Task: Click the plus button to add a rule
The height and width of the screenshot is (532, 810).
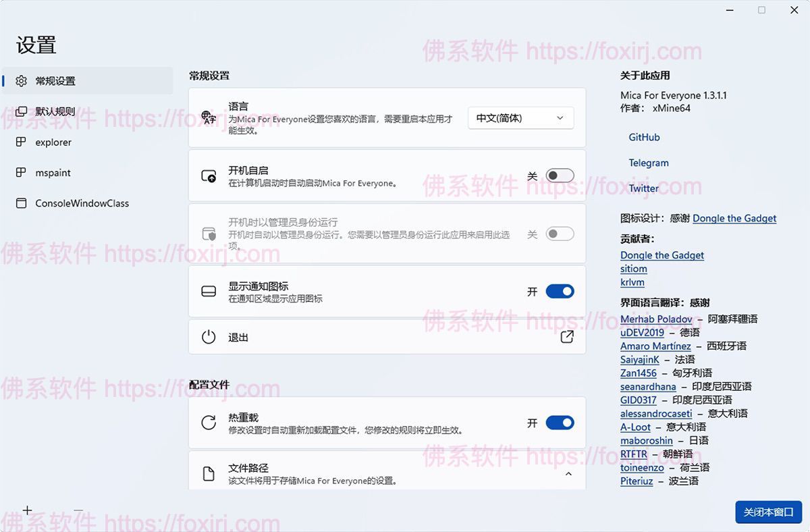Action: coord(27,510)
